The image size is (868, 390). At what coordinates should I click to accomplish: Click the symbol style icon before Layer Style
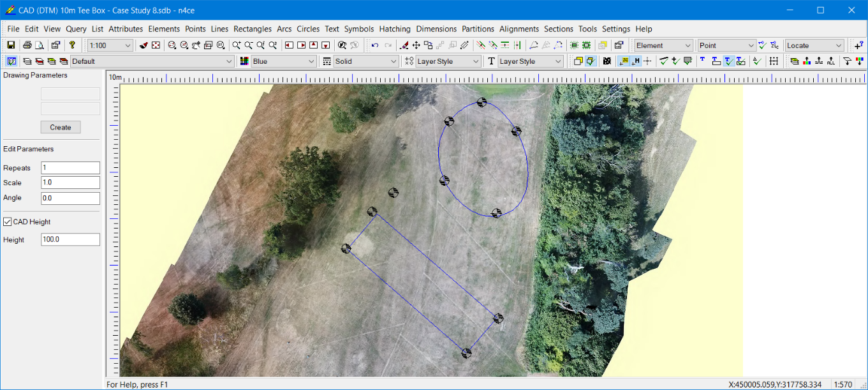(x=409, y=61)
